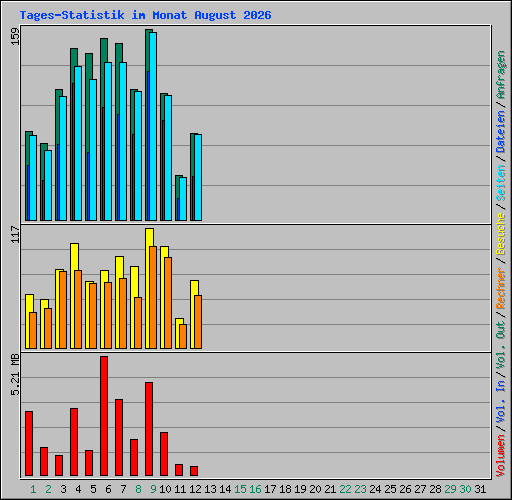
Task: Click the Vol. In legend label
Action: tap(500, 402)
